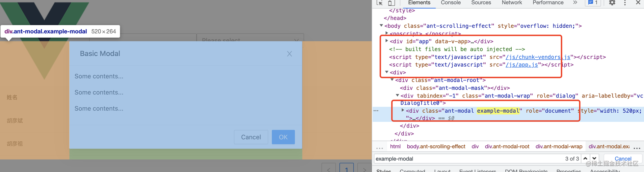
Task: Open row actions ellipsis beside selected node
Action: coord(376,111)
